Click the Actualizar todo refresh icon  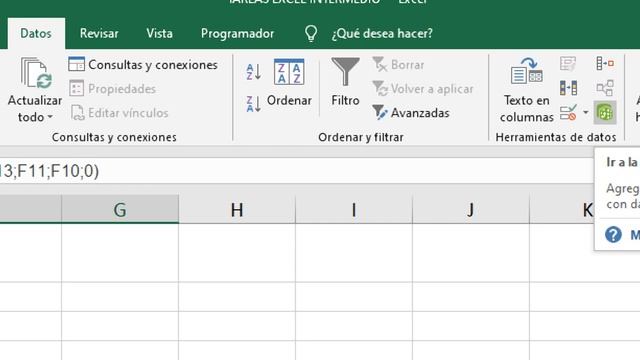click(35, 73)
